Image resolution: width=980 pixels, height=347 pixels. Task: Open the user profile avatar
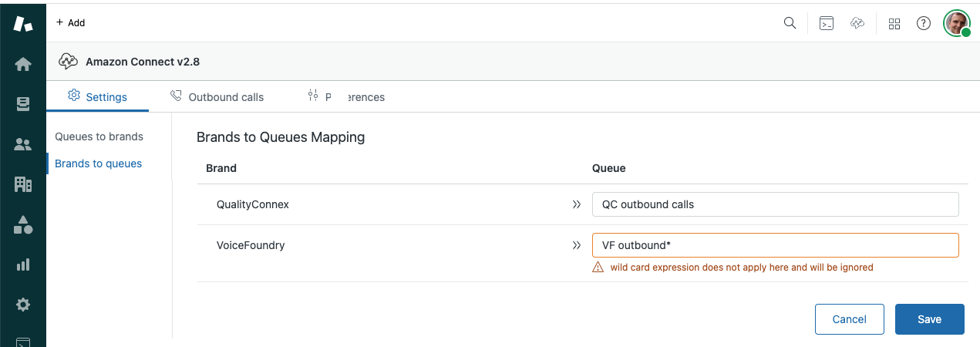[957, 23]
